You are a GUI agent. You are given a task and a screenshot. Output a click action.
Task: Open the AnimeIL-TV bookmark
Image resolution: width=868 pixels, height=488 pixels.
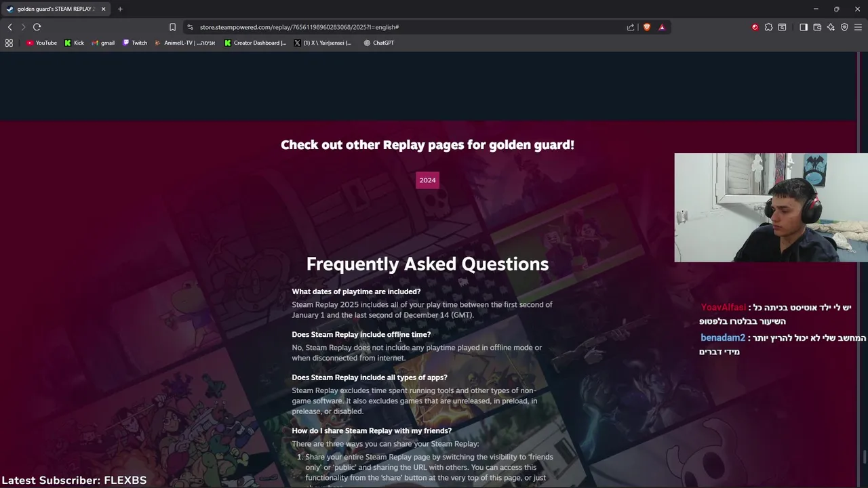point(184,43)
